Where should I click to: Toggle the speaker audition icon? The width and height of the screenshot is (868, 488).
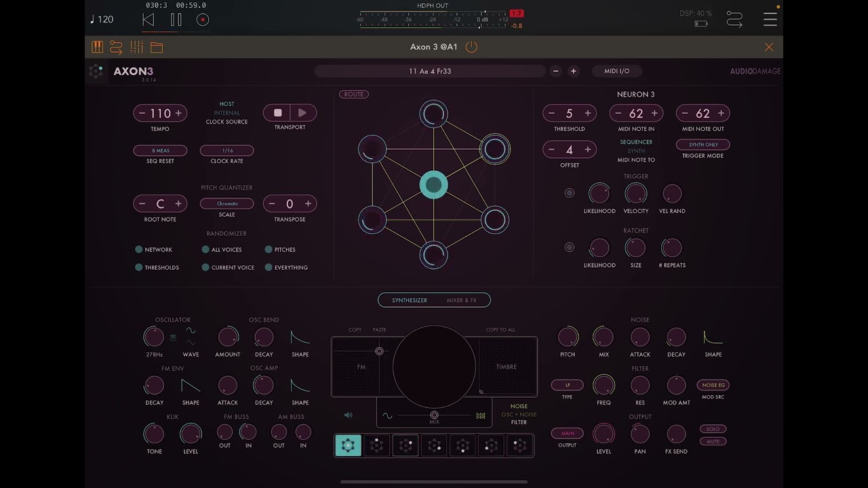pyautogui.click(x=348, y=415)
